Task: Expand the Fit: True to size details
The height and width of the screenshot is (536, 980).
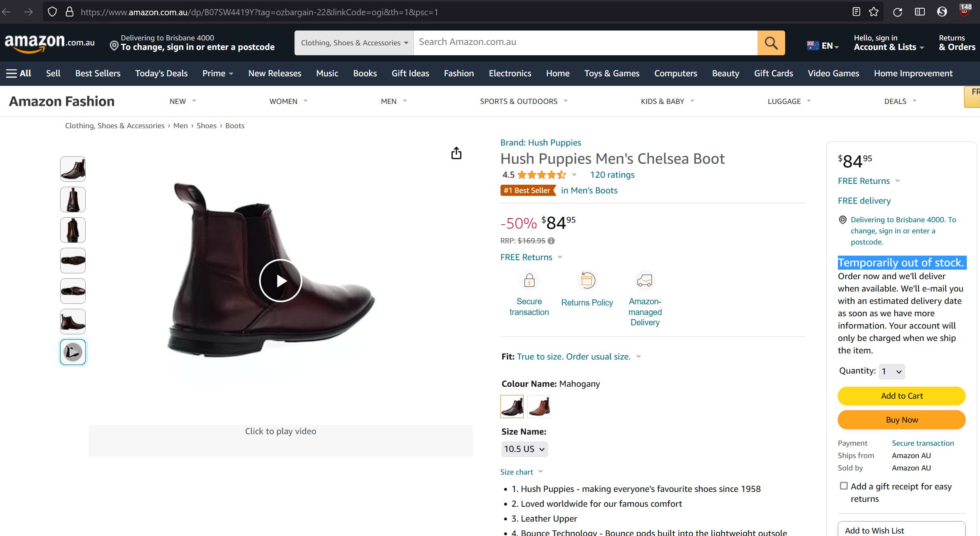Action: [x=571, y=357]
